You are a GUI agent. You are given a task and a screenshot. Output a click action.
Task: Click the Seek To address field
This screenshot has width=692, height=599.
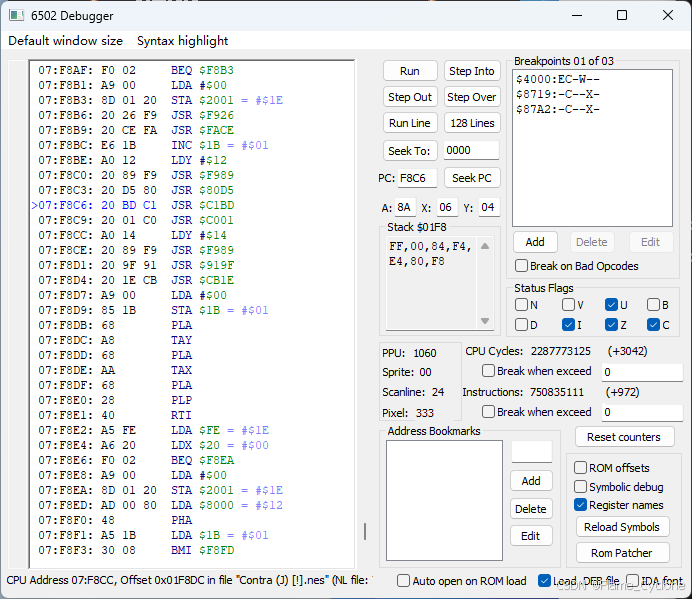point(471,151)
